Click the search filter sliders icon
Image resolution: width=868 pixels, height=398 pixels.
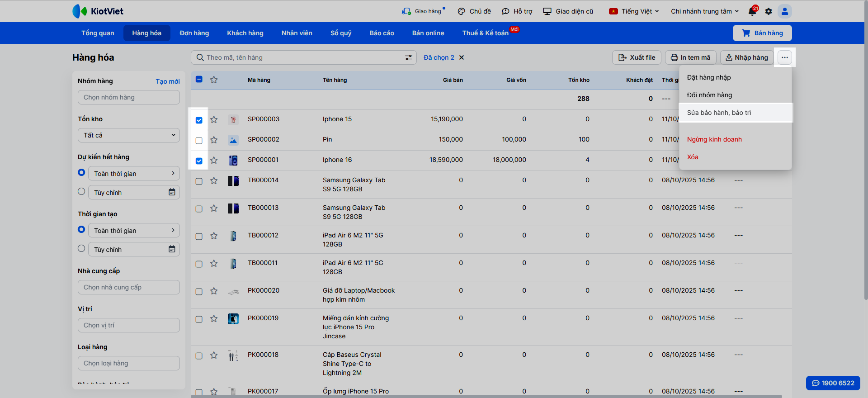408,57
